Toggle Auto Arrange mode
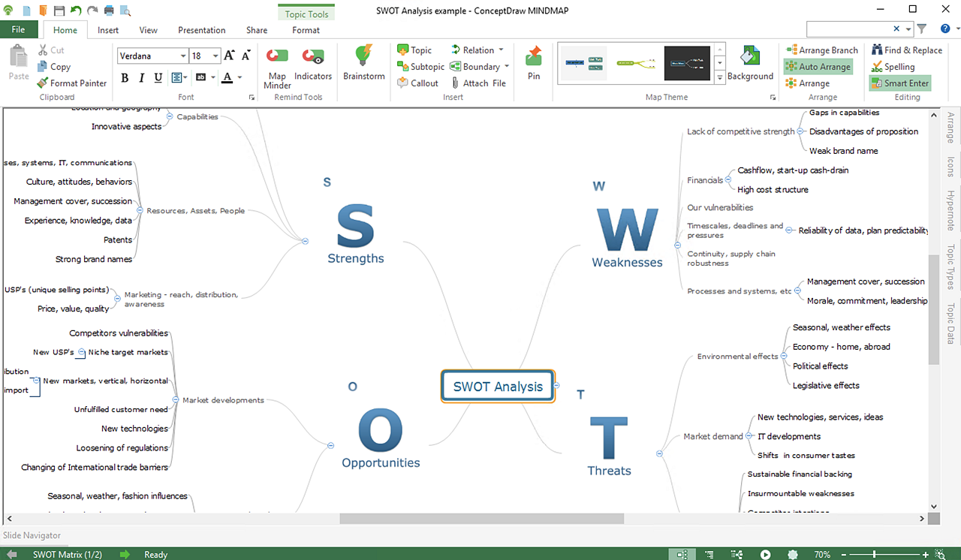Image resolution: width=961 pixels, height=560 pixels. click(818, 67)
